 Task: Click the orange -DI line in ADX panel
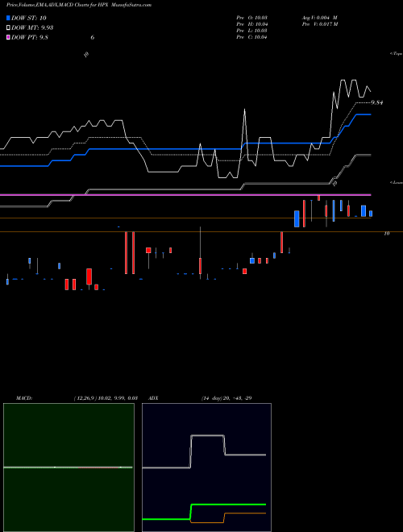tap(244, 513)
